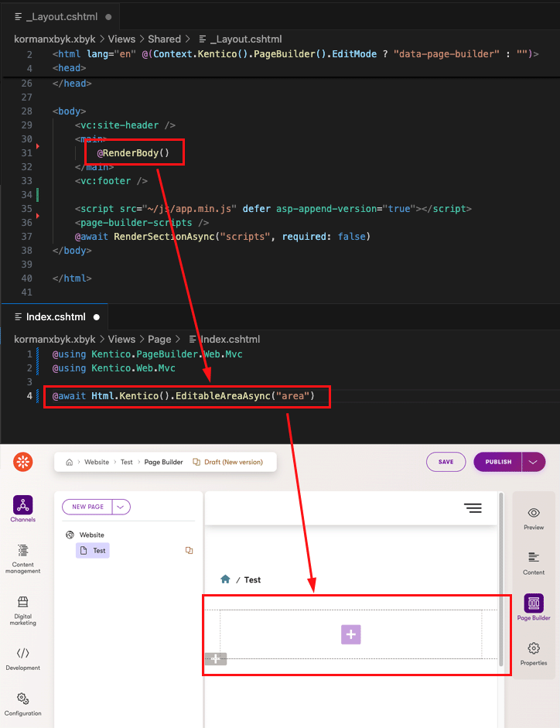Open the hamburger menu in page preview
Screen dimensions: 560x728
click(473, 508)
